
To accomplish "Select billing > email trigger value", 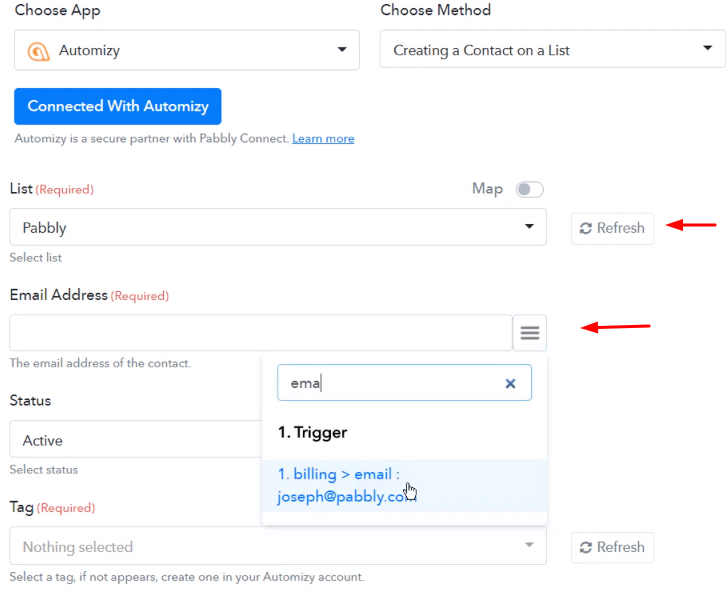I will click(404, 485).
